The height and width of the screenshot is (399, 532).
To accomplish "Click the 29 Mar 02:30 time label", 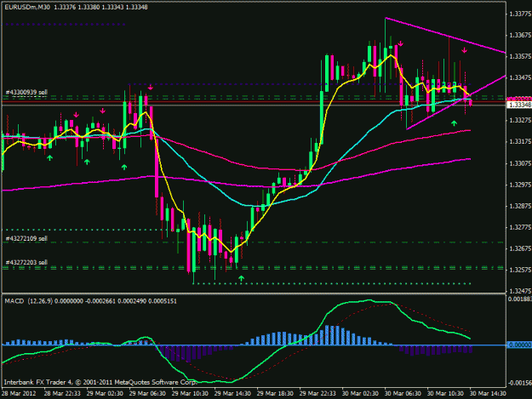I will pos(105,394).
